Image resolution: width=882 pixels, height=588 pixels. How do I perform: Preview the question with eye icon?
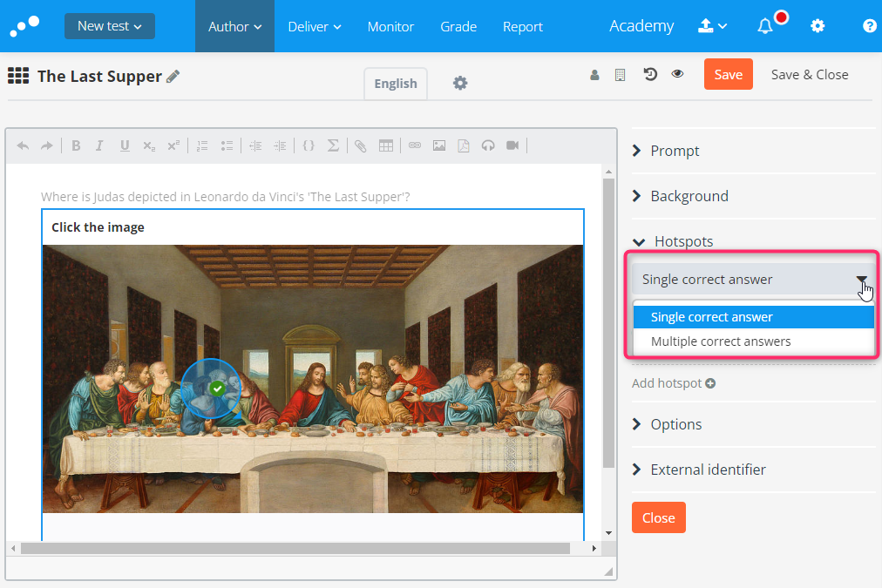point(677,74)
